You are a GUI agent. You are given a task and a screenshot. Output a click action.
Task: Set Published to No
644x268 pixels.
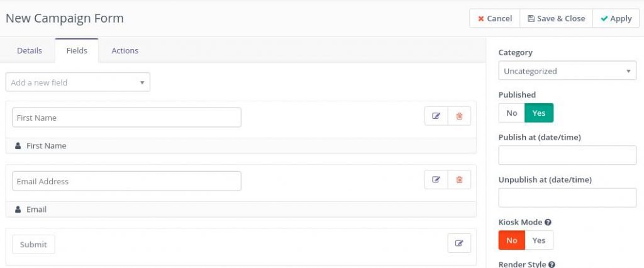tap(512, 113)
